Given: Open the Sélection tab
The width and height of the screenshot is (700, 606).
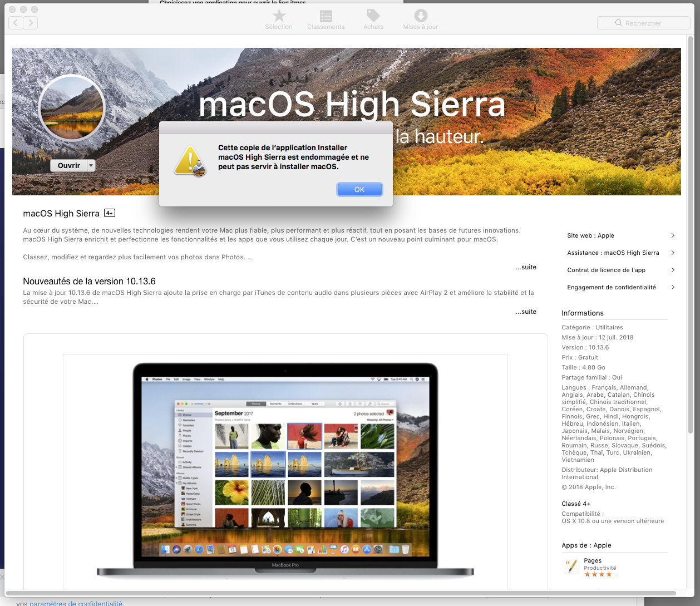Looking at the screenshot, I should click(279, 19).
